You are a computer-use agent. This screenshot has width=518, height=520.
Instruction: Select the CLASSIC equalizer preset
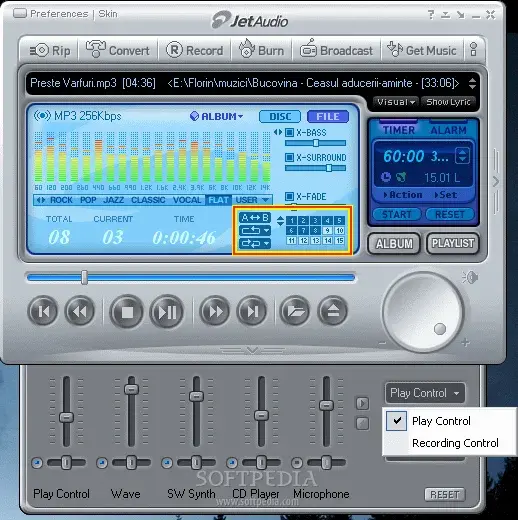(x=148, y=200)
